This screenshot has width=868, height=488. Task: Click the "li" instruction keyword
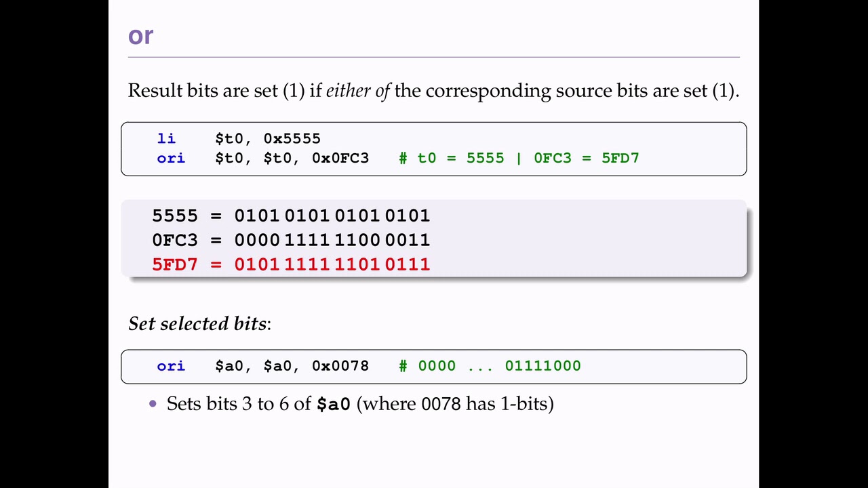tap(166, 139)
